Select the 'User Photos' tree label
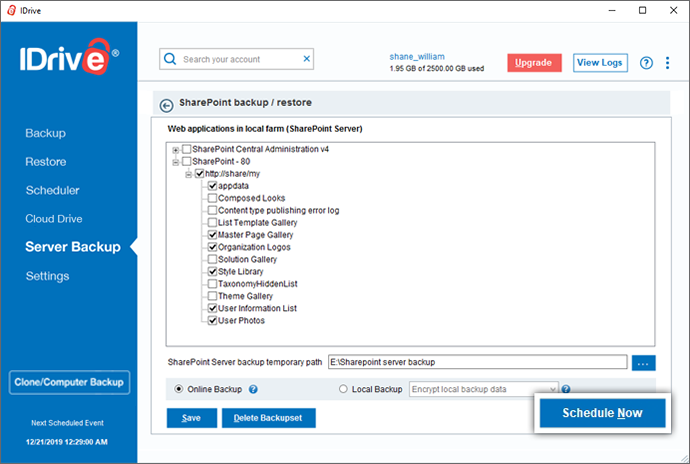The image size is (690, 464). click(242, 320)
